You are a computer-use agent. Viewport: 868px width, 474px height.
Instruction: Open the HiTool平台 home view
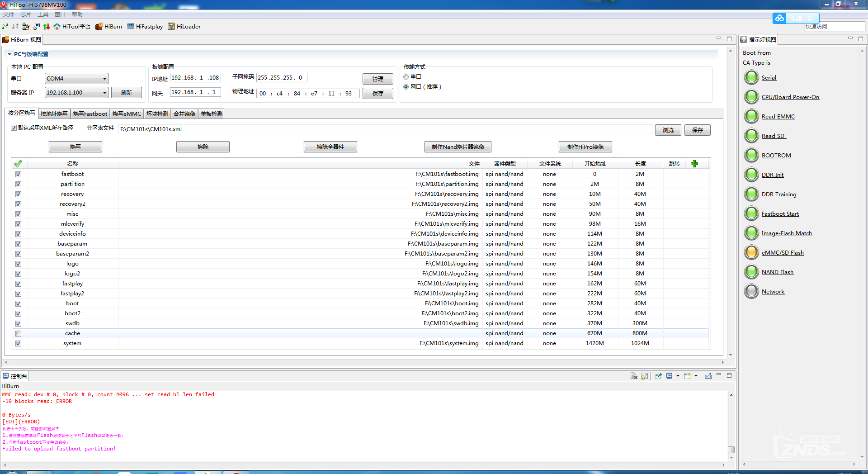[72, 26]
